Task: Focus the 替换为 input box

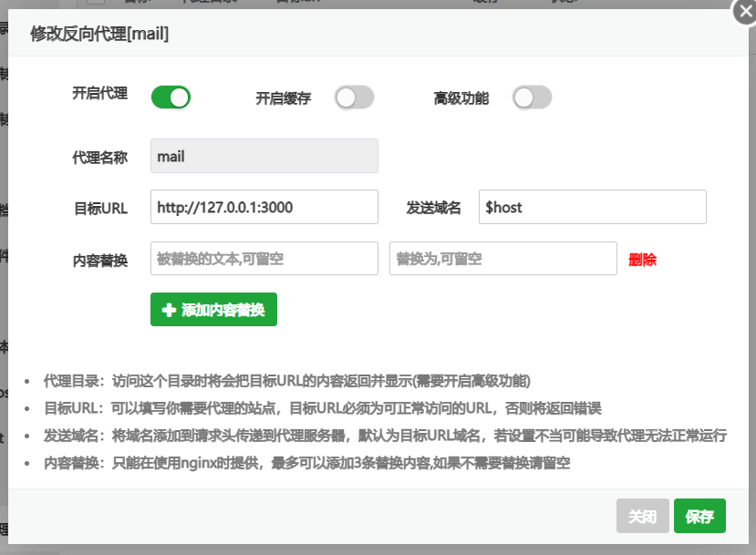Action: [502, 259]
